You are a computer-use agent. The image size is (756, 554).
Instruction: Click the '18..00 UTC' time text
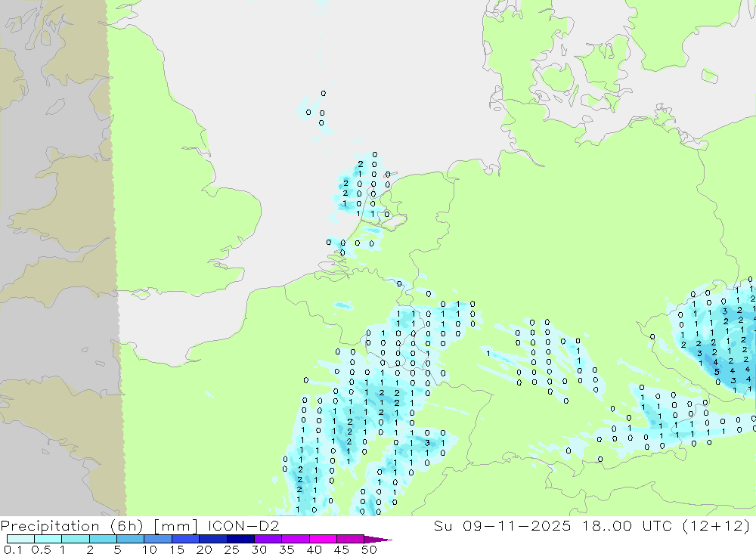pos(627,525)
